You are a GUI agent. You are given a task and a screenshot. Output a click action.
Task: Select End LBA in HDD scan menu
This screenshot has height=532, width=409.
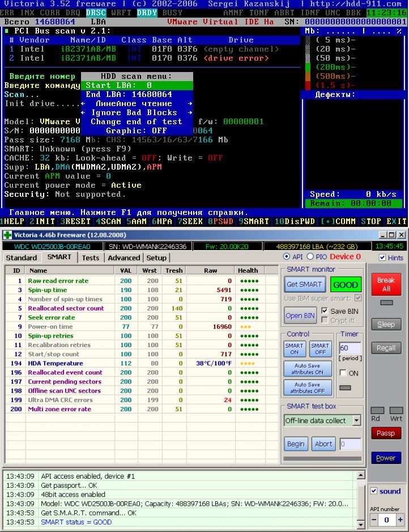tap(137, 94)
